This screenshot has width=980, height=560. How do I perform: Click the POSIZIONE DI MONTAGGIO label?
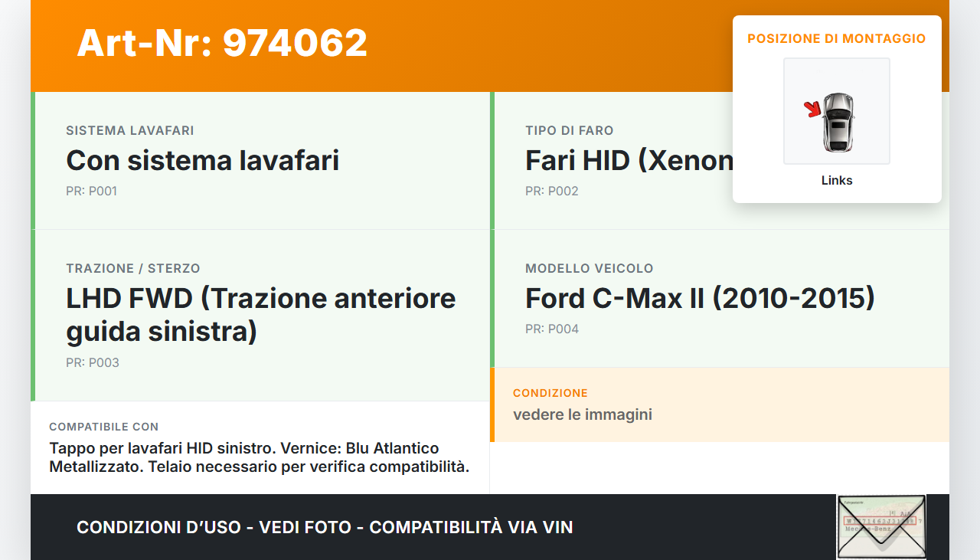coord(837,38)
